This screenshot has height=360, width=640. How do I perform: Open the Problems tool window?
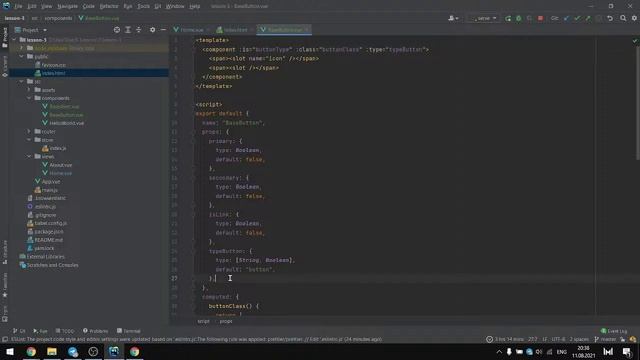[x=96, y=331]
